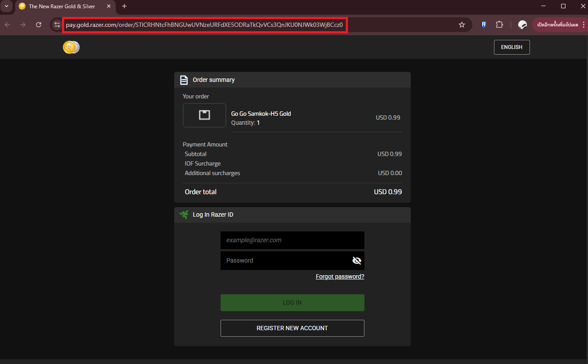Open a new browser tab
The width and height of the screenshot is (588, 364).
(124, 6)
